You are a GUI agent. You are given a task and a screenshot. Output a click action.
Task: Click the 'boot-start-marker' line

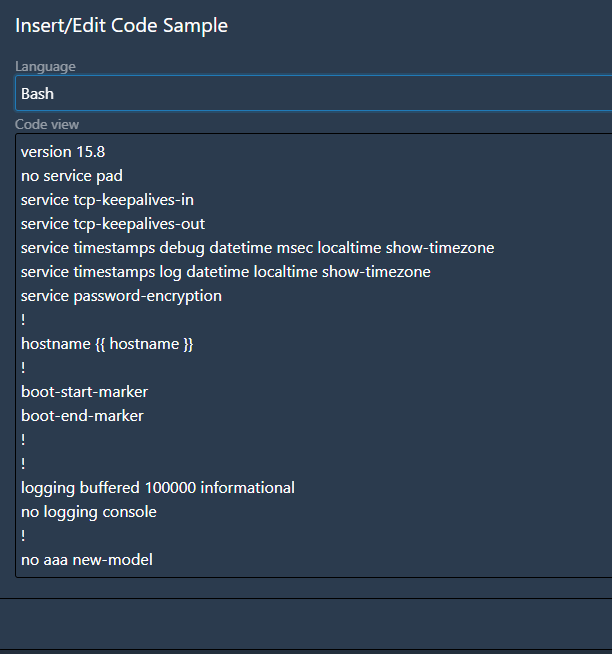click(x=84, y=392)
